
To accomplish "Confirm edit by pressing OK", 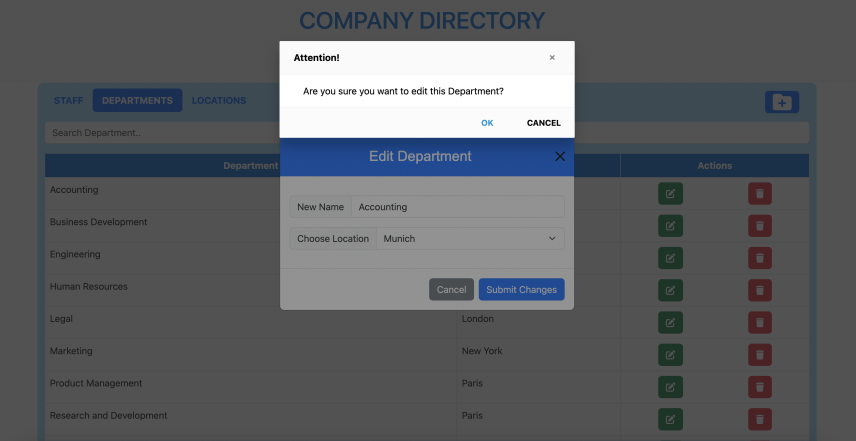I will pos(487,123).
